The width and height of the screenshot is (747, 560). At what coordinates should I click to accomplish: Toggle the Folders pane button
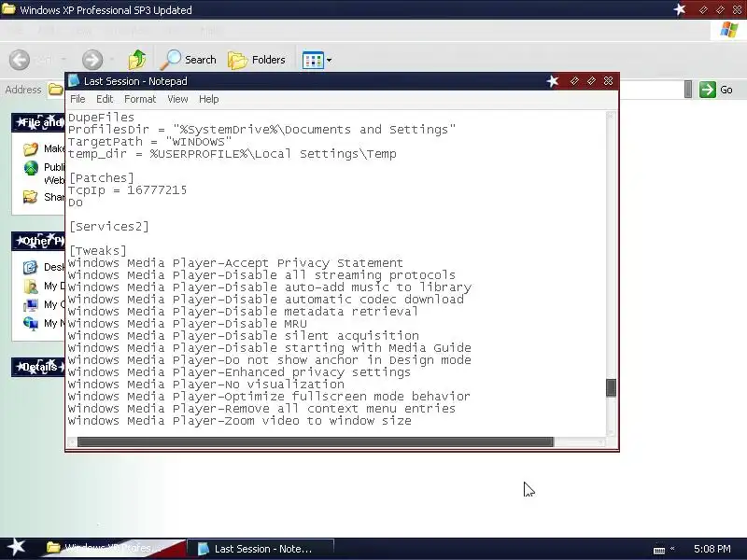click(x=257, y=60)
